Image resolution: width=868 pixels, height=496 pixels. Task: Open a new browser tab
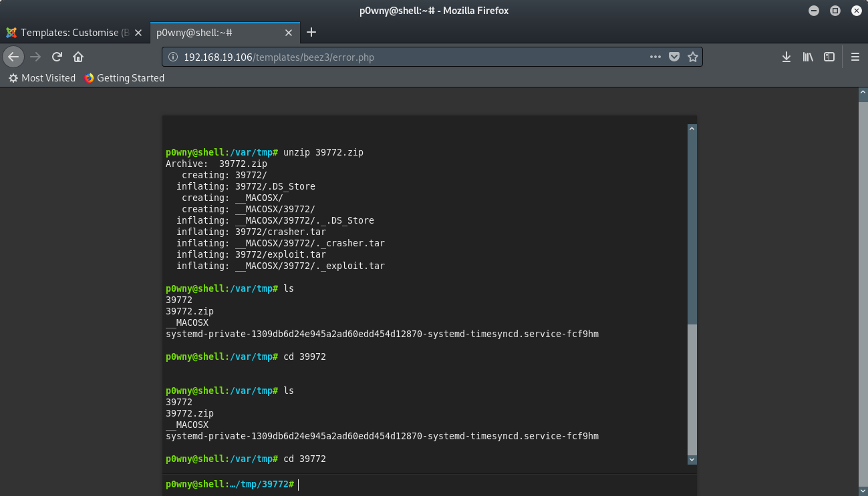(x=311, y=32)
